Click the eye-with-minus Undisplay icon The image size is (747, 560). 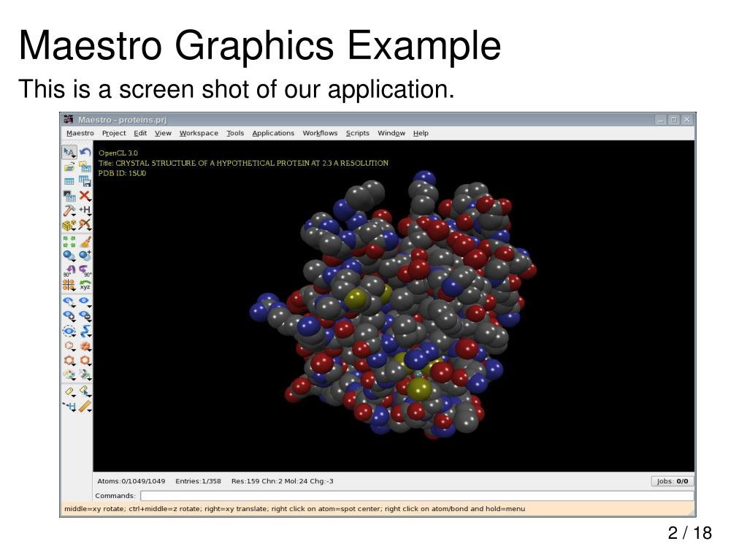[x=85, y=315]
